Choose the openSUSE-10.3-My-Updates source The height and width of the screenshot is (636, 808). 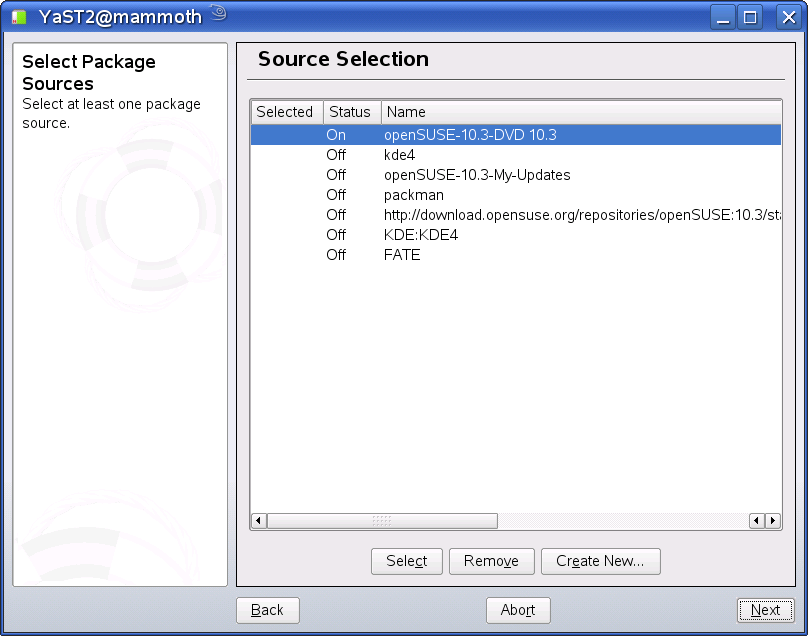point(477,175)
